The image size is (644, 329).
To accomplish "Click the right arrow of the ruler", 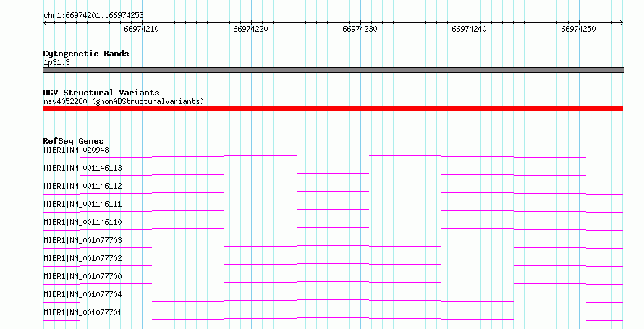I will (x=622, y=23).
